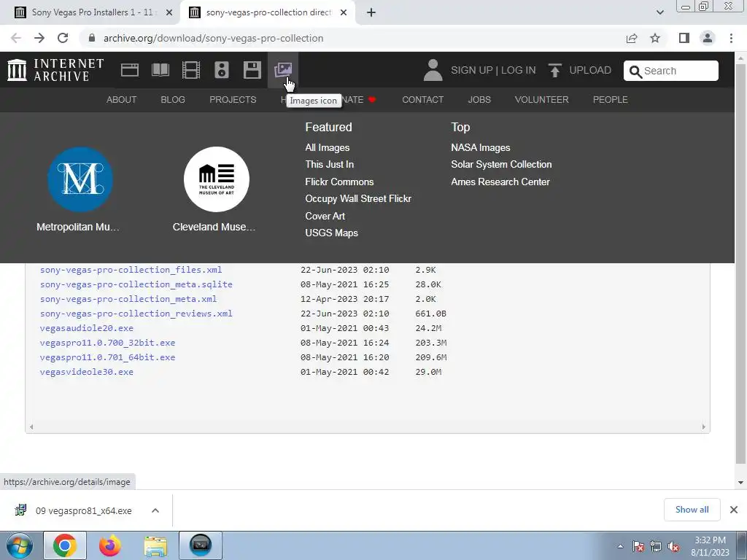Click the Action Center flag icon in the tray

pyautogui.click(x=638, y=547)
